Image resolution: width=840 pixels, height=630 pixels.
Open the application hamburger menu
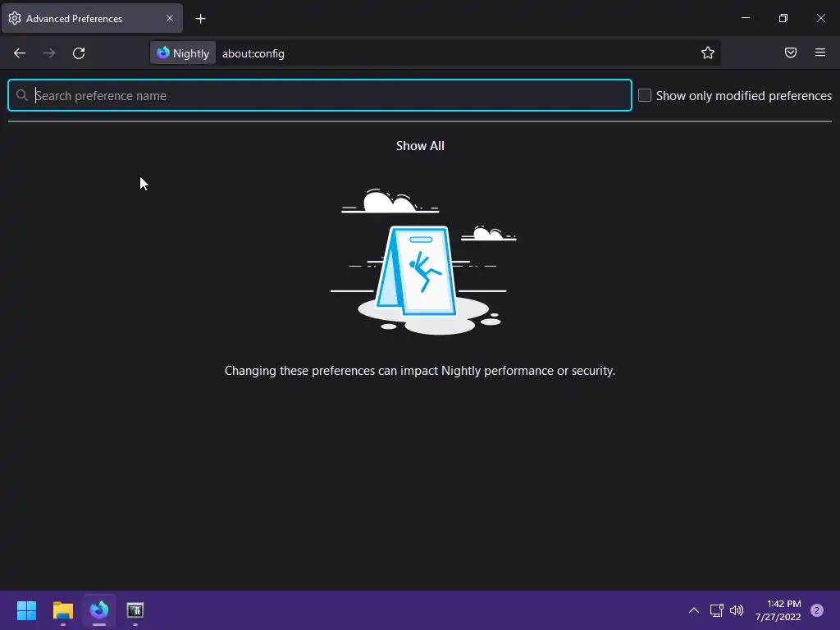coord(820,52)
